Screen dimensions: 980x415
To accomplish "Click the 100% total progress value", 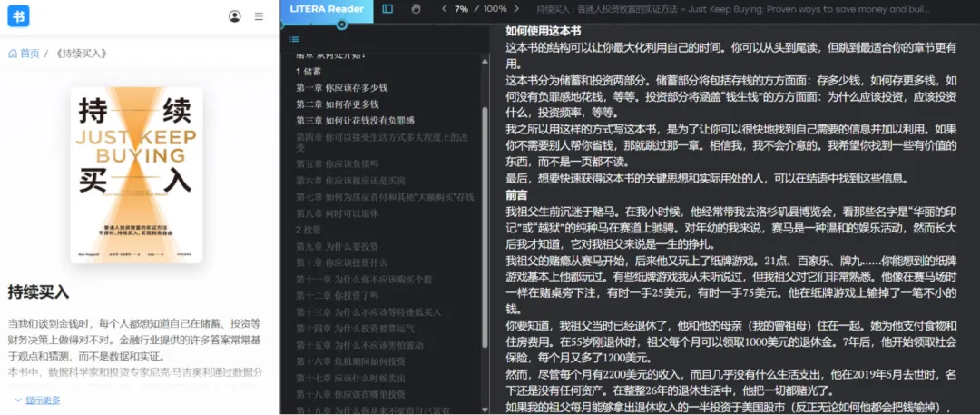I will (495, 9).
